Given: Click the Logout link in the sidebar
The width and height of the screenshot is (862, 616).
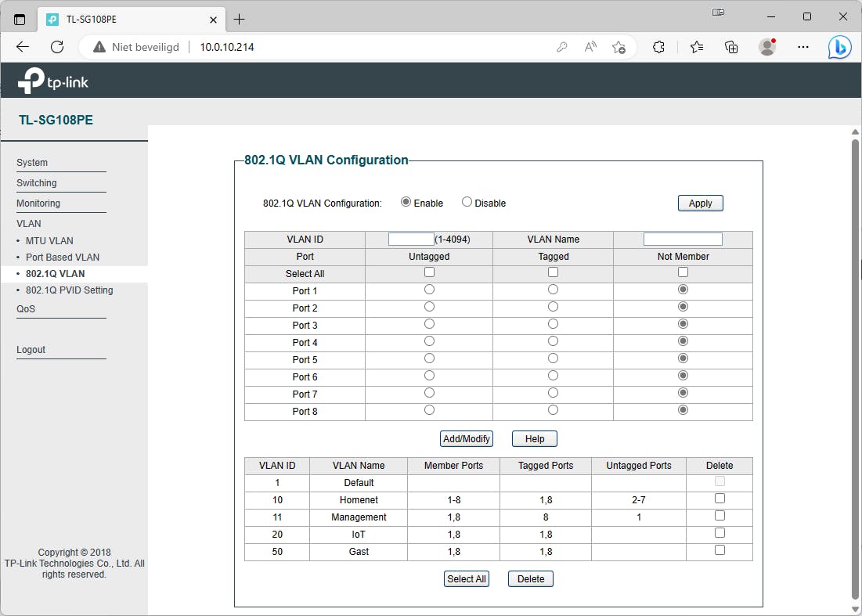Looking at the screenshot, I should pyautogui.click(x=31, y=349).
